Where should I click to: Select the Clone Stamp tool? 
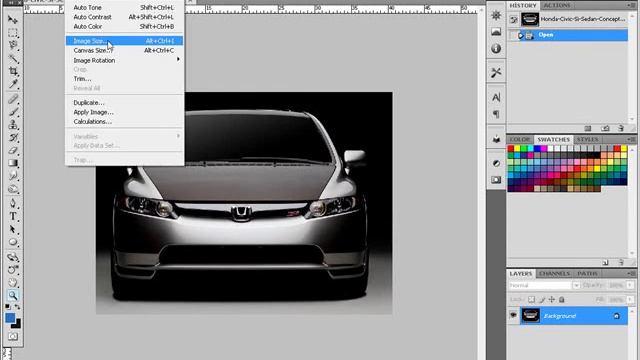(13, 124)
